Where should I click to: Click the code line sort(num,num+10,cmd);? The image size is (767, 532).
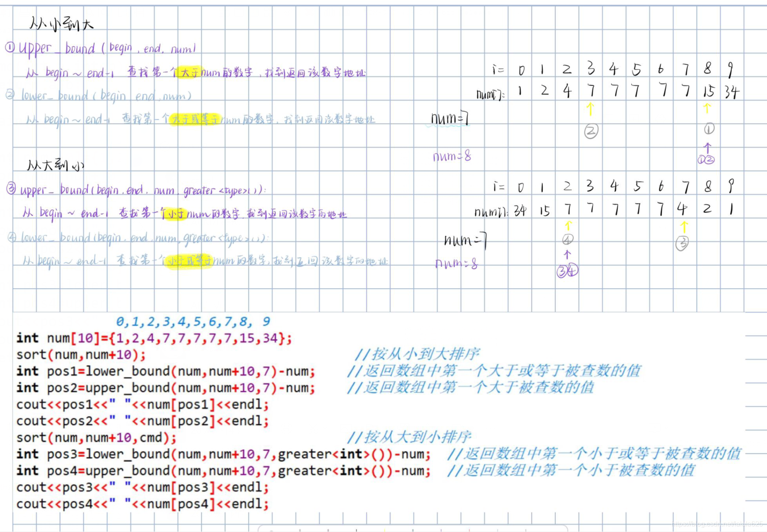pos(96,437)
